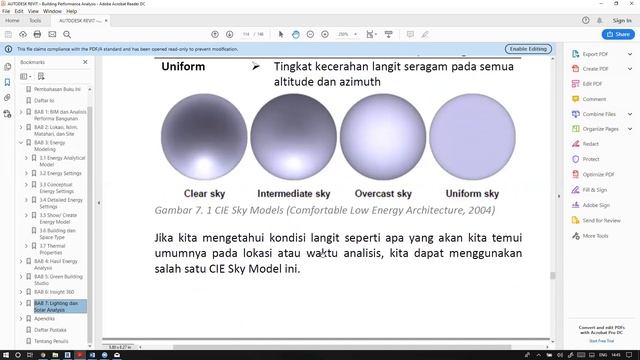Click the document vertical scrollbar thumb
This screenshot has width=640, height=360.
pos(553,276)
